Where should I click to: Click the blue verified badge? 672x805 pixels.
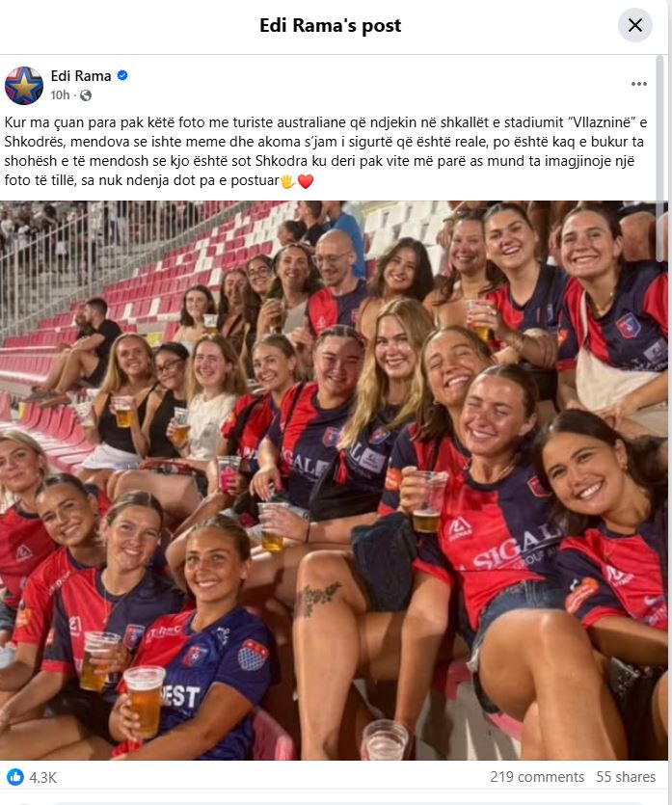[x=122, y=75]
